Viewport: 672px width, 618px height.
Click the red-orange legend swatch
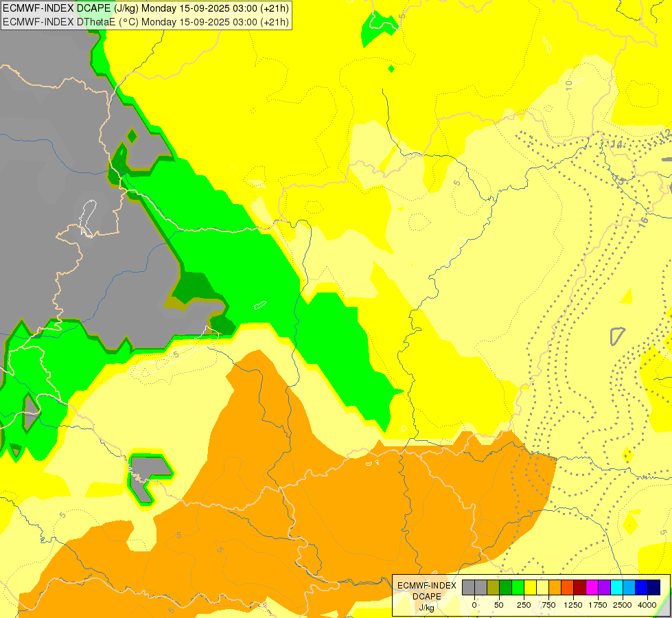[x=568, y=587]
